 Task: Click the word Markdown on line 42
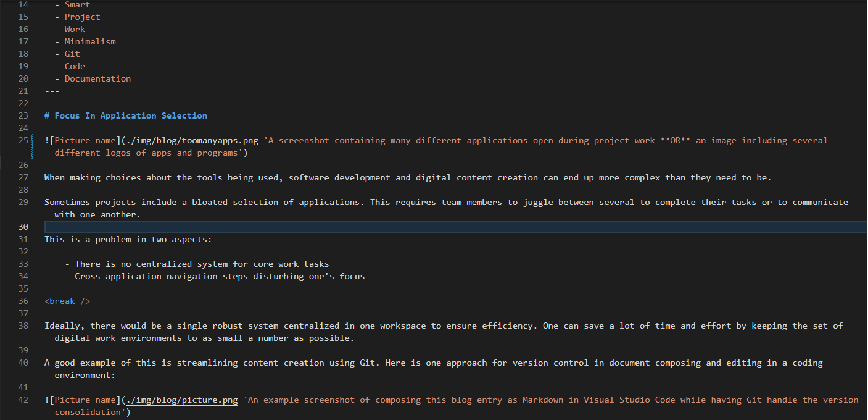click(543, 400)
